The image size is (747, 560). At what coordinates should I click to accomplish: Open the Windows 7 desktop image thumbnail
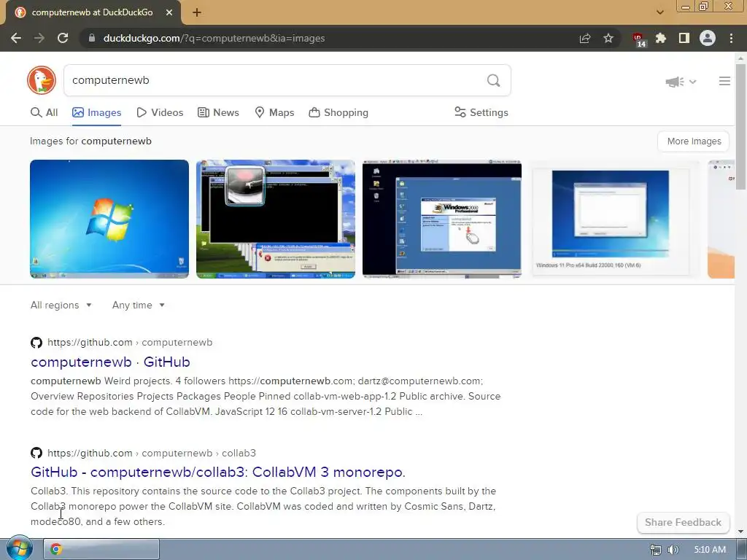coord(109,219)
